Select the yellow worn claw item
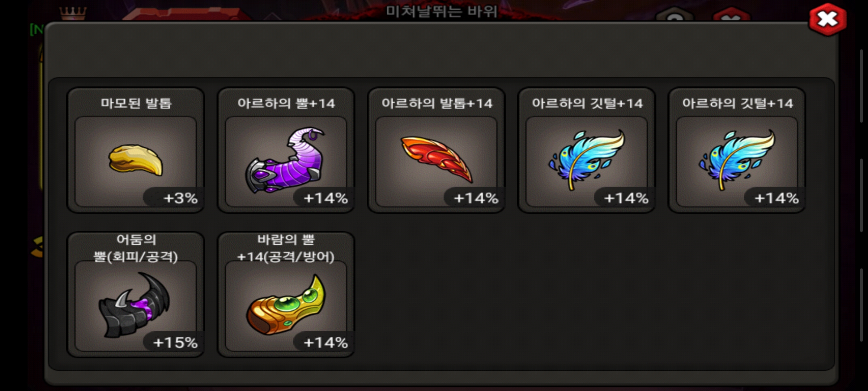Viewport: 868px width, 391px height. coord(136,160)
